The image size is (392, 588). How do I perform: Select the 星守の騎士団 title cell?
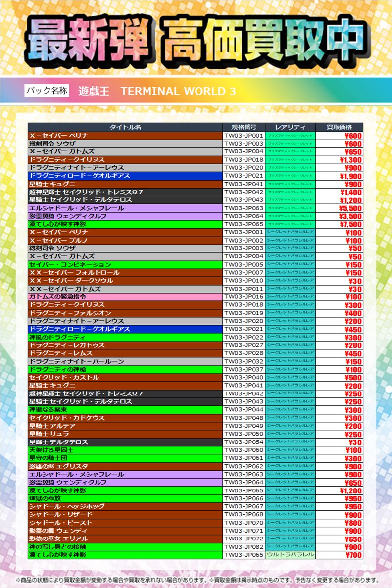(125, 458)
